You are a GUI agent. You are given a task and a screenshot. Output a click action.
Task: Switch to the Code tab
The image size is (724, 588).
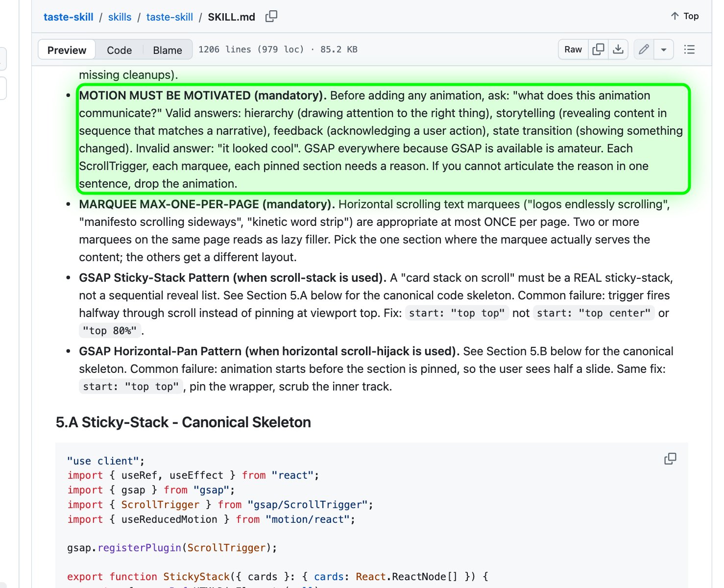[x=119, y=50]
